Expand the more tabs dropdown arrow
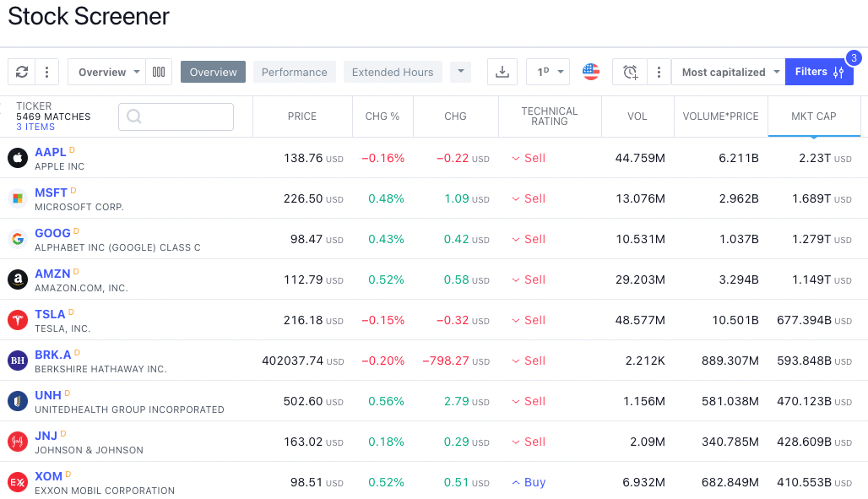Screen dimensions: 868x499 pos(460,72)
